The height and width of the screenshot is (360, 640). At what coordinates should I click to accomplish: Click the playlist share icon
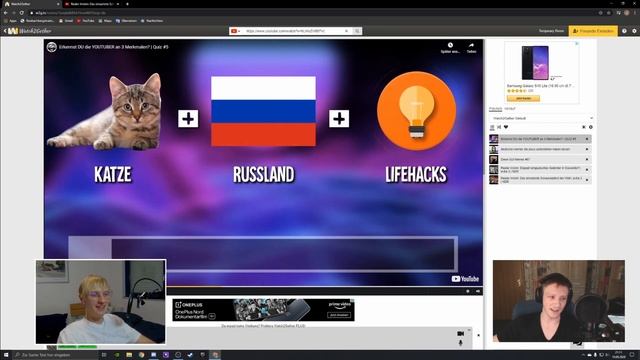[x=499, y=127]
